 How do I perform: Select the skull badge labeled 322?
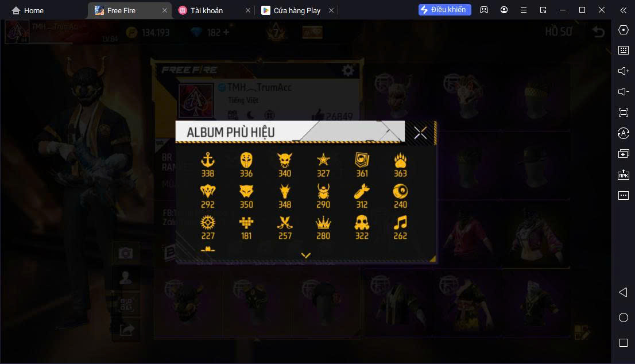coord(362,227)
